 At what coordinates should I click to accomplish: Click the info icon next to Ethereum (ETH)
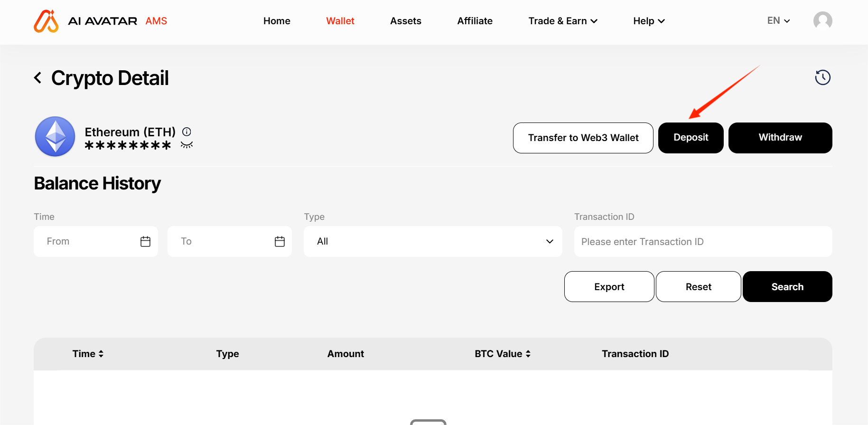click(x=187, y=132)
